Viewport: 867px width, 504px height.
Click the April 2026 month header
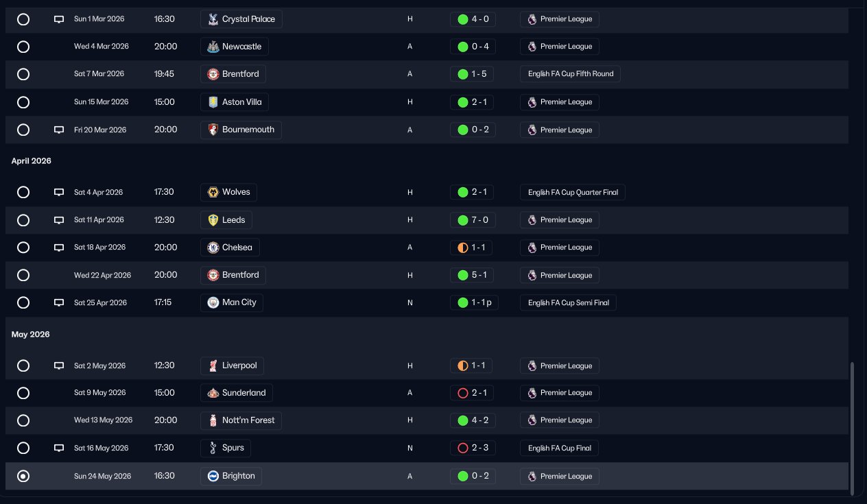(x=31, y=161)
